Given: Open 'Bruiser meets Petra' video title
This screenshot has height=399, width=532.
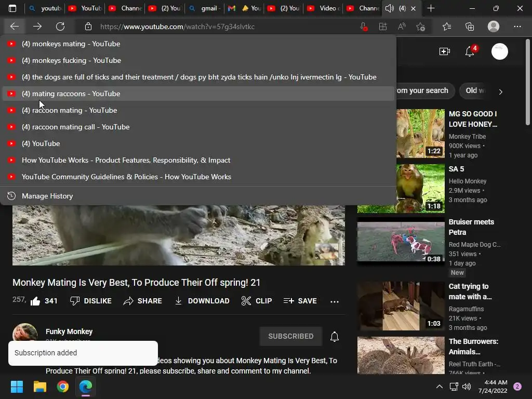Looking at the screenshot, I should [471, 227].
